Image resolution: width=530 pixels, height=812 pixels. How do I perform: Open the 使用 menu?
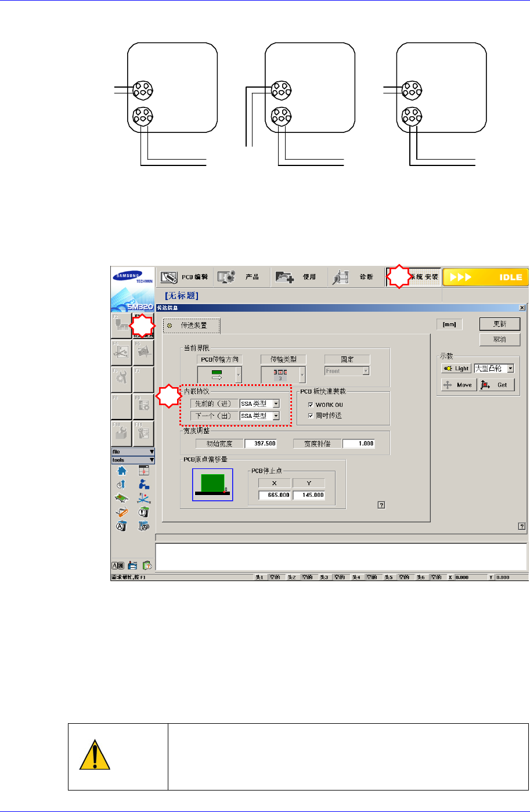tap(298, 277)
